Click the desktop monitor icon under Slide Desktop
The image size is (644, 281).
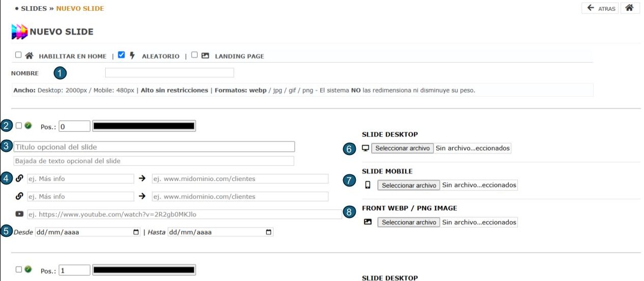pos(365,148)
